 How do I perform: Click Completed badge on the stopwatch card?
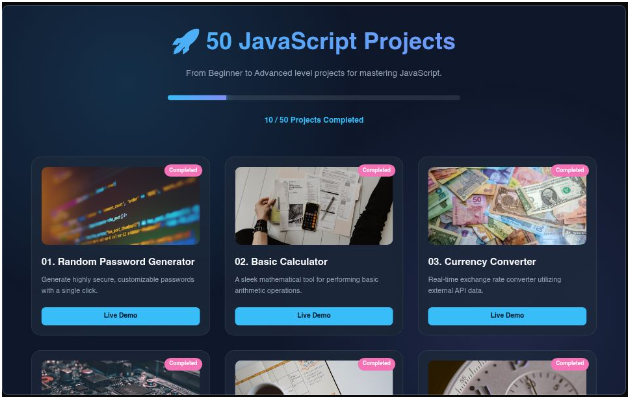click(x=570, y=364)
